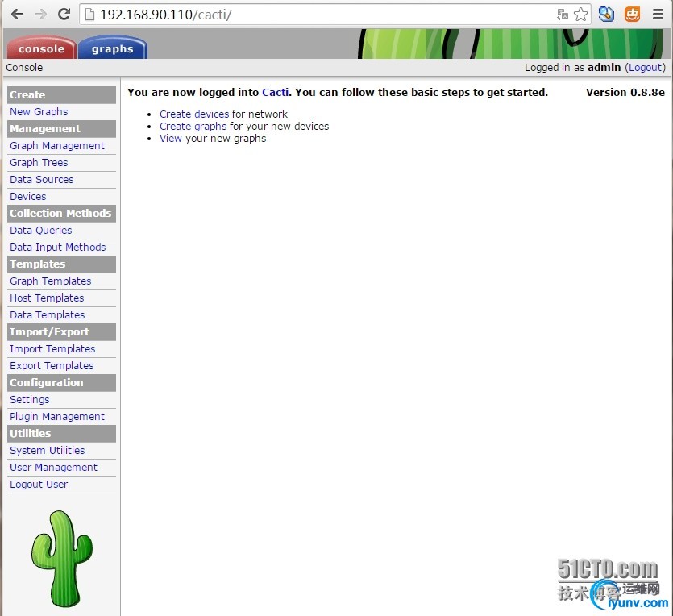The width and height of the screenshot is (673, 616).
Task: Go forward in browser history
Action: pyautogui.click(x=40, y=15)
